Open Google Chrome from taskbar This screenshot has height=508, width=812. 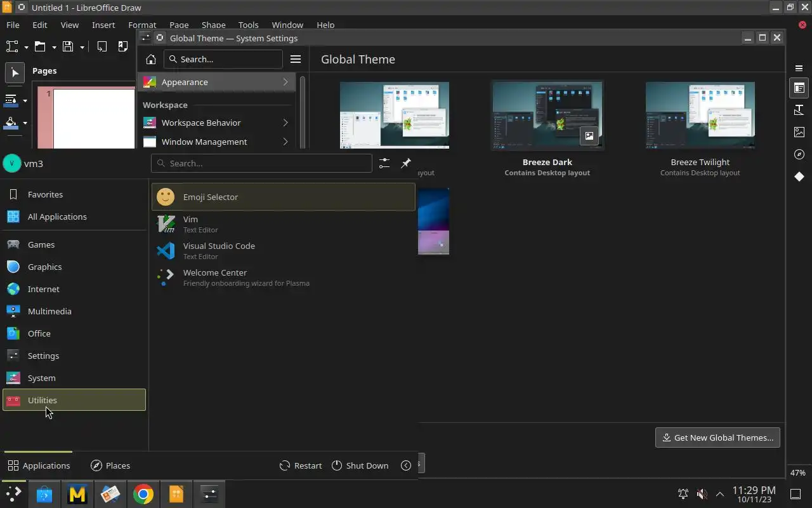click(x=143, y=493)
